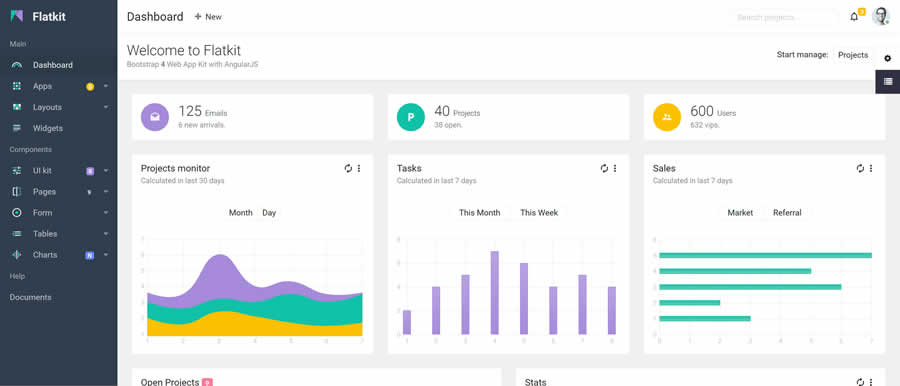This screenshot has height=386, width=900.
Task: Switch Projects monitor to Month view
Action: (240, 213)
